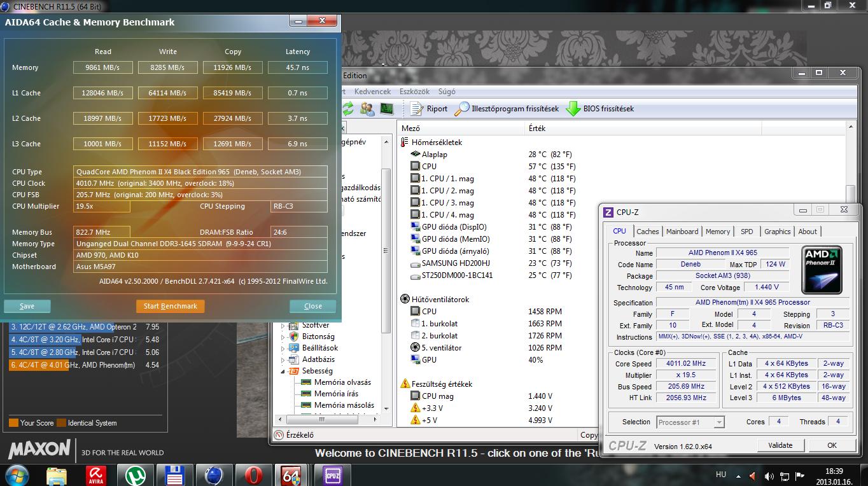
Task: Click the warning icon beside Feszültség értékek
Action: pyautogui.click(x=405, y=384)
